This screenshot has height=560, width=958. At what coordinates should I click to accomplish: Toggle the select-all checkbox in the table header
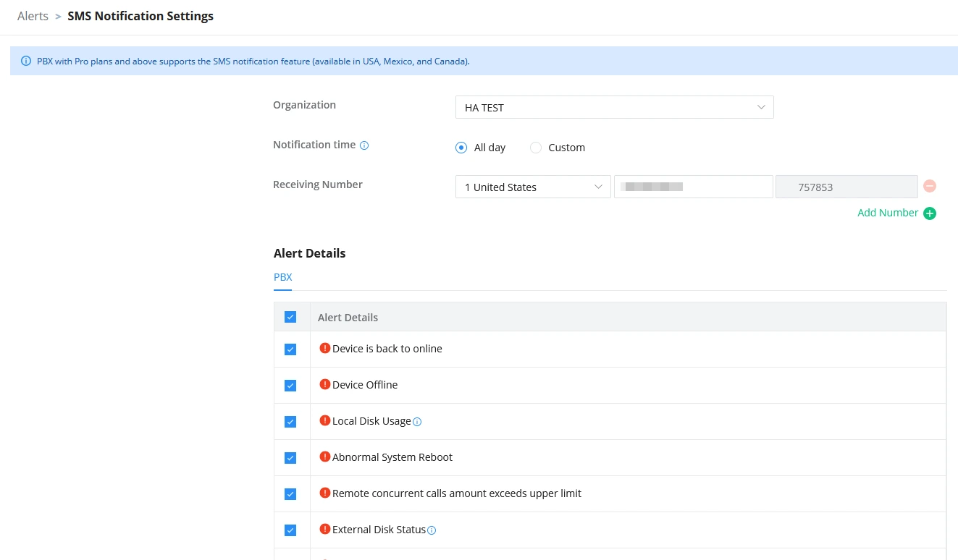(x=290, y=317)
